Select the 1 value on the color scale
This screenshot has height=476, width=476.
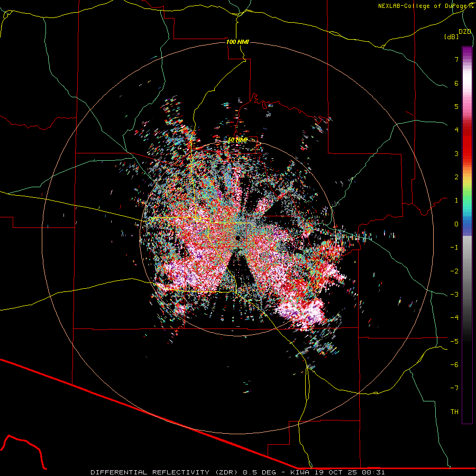pyautogui.click(x=456, y=200)
